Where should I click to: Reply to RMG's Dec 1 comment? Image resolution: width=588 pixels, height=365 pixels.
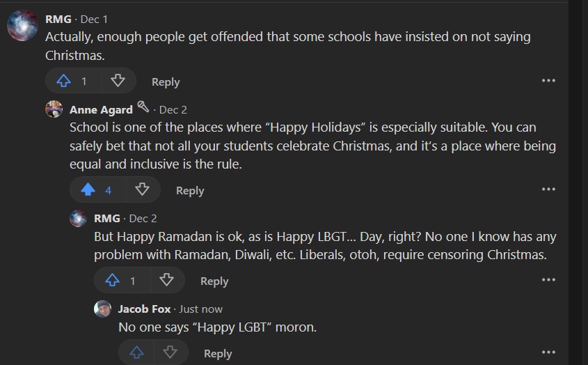(166, 82)
